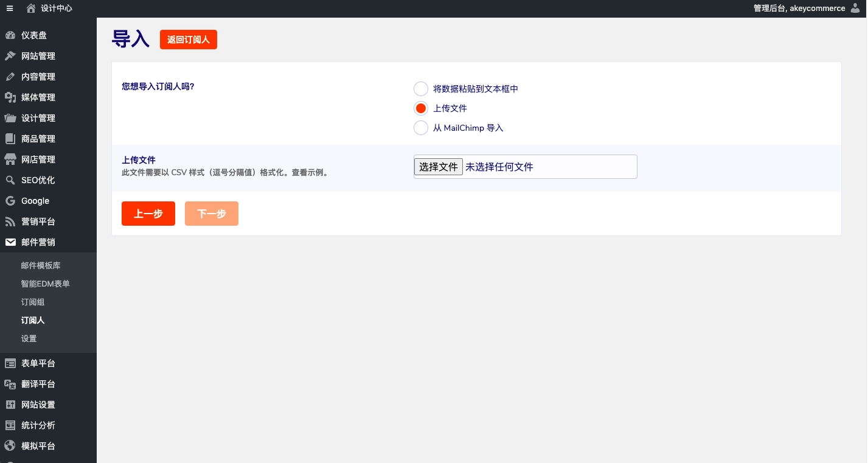
Task: Open 网站管理 menu item
Action: point(48,56)
